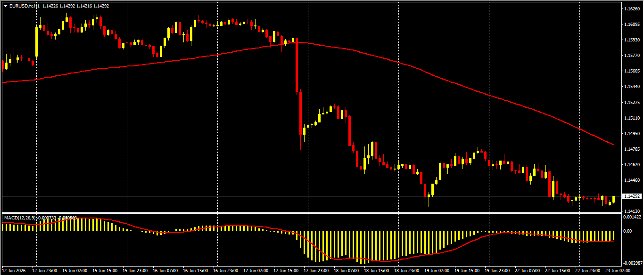Click the open price value 1.14226 in the chart header
Viewport: 644px width, 275px height.
click(50, 6)
